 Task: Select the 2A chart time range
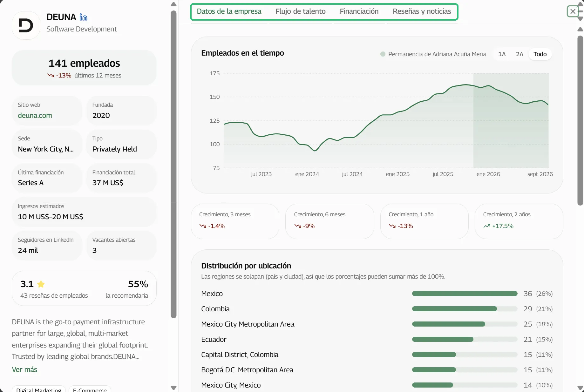coord(519,54)
